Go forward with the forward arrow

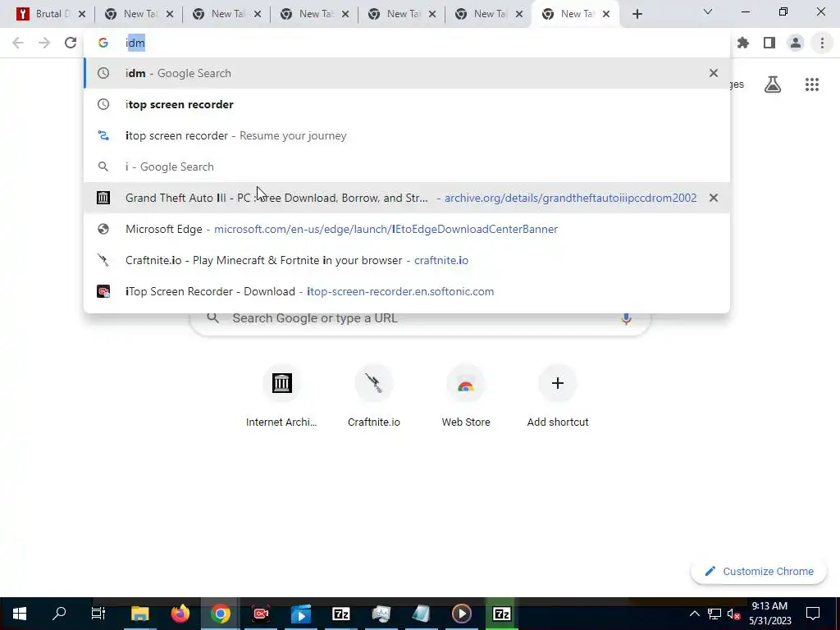point(44,43)
